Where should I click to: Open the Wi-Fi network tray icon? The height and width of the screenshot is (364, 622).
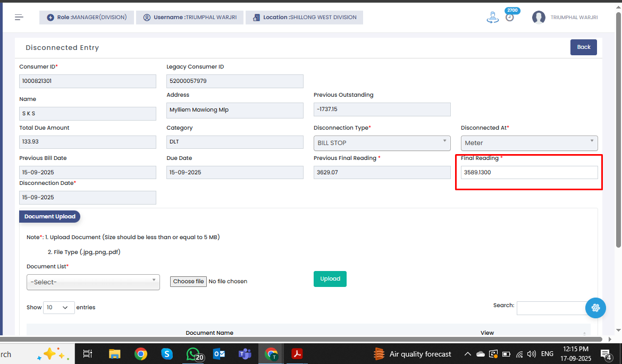(x=519, y=354)
